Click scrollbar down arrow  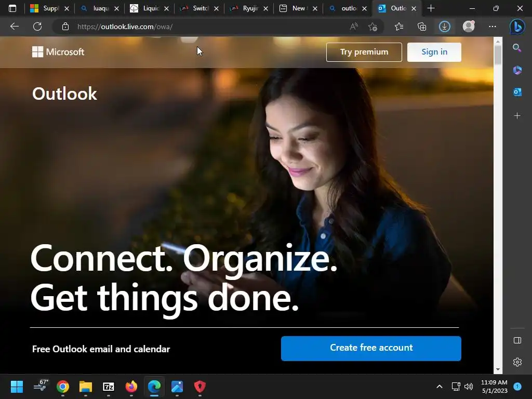point(498,369)
